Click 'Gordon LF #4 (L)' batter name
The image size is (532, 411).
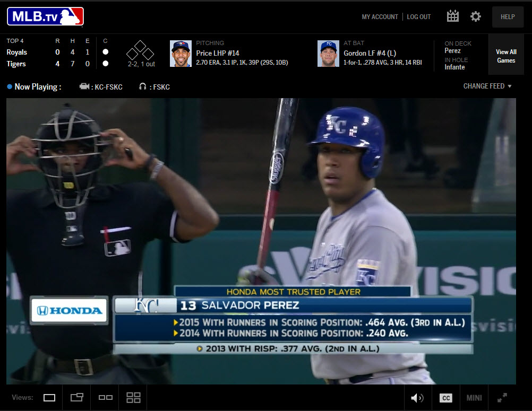pos(370,53)
